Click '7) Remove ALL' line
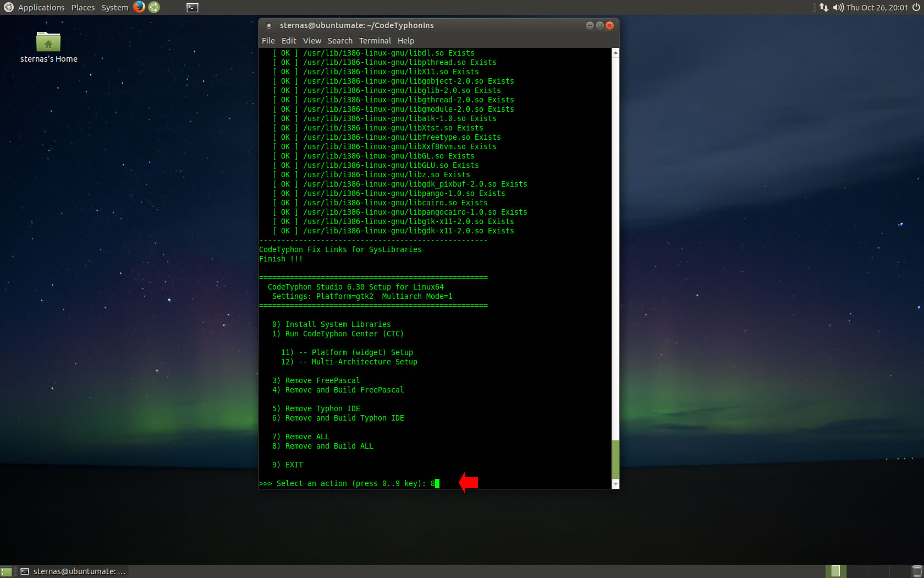 pyautogui.click(x=301, y=437)
